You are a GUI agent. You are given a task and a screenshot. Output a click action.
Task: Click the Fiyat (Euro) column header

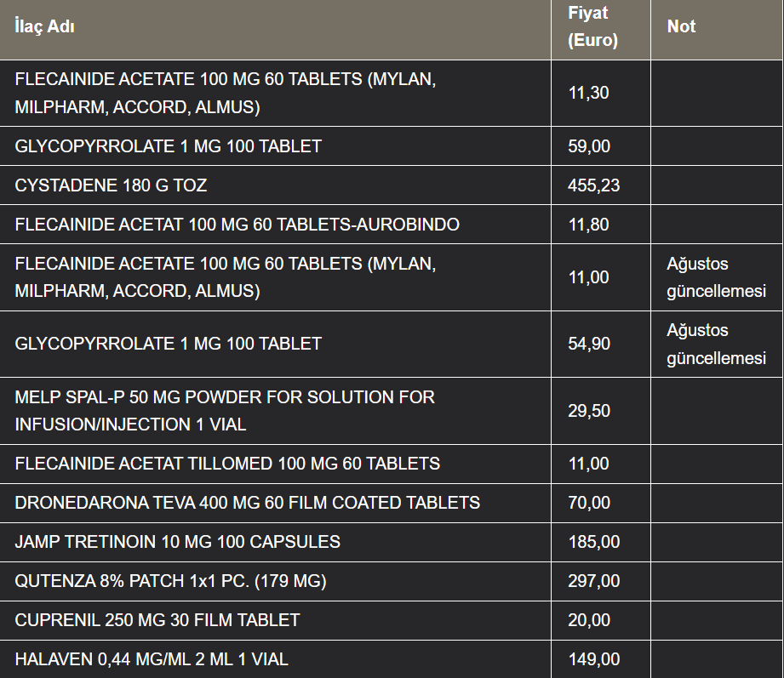(x=592, y=26)
